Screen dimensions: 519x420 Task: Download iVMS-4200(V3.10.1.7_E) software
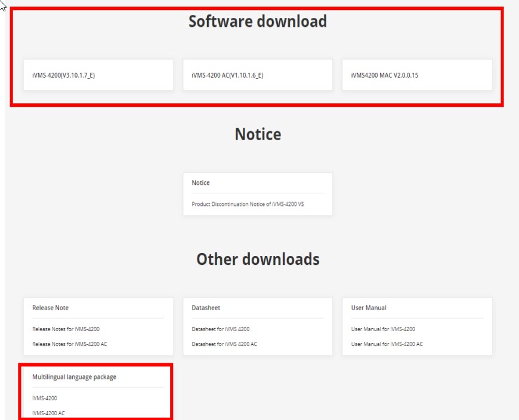coord(63,75)
